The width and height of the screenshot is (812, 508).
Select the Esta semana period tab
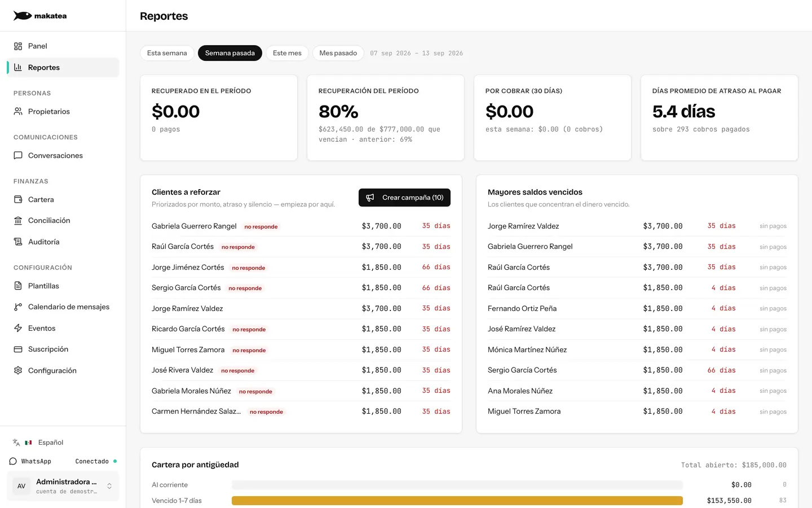(x=167, y=53)
